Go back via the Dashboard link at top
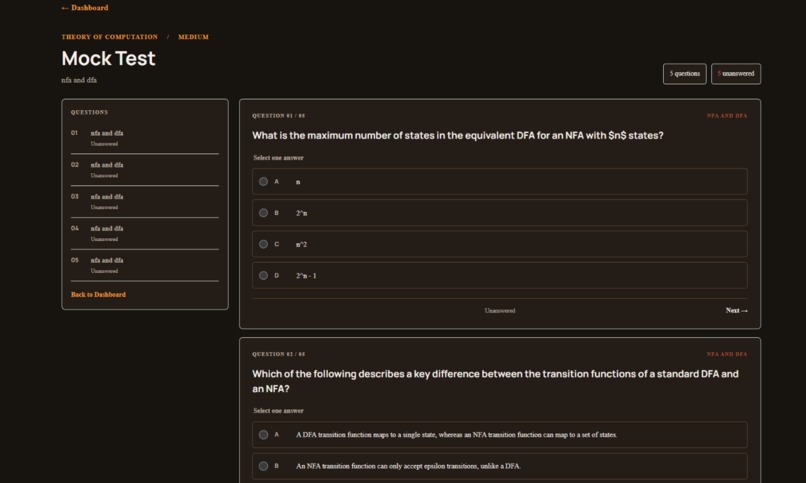 coord(85,8)
